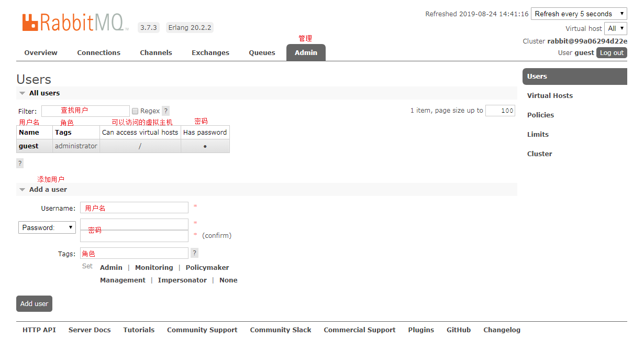Set the Monitoring tag
This screenshot has height=338, width=644.
[x=154, y=267]
